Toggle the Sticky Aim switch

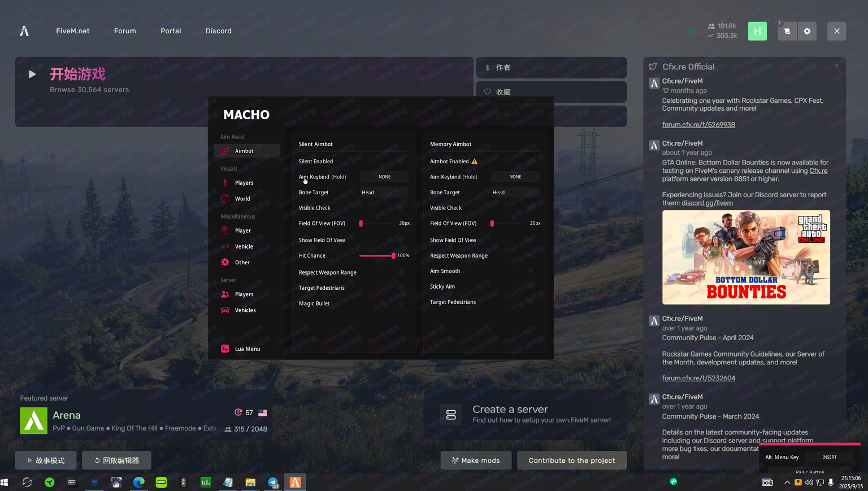tap(531, 286)
